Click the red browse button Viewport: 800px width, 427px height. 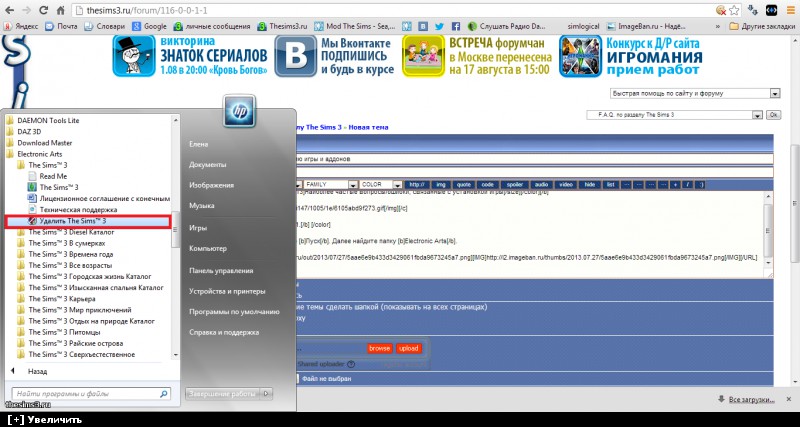click(380, 348)
